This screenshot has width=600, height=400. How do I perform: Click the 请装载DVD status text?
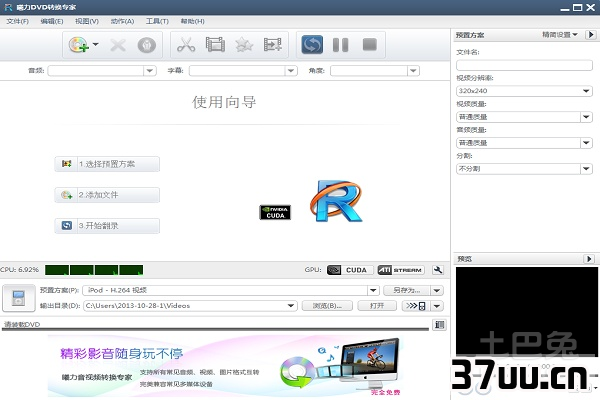pyautogui.click(x=22, y=325)
